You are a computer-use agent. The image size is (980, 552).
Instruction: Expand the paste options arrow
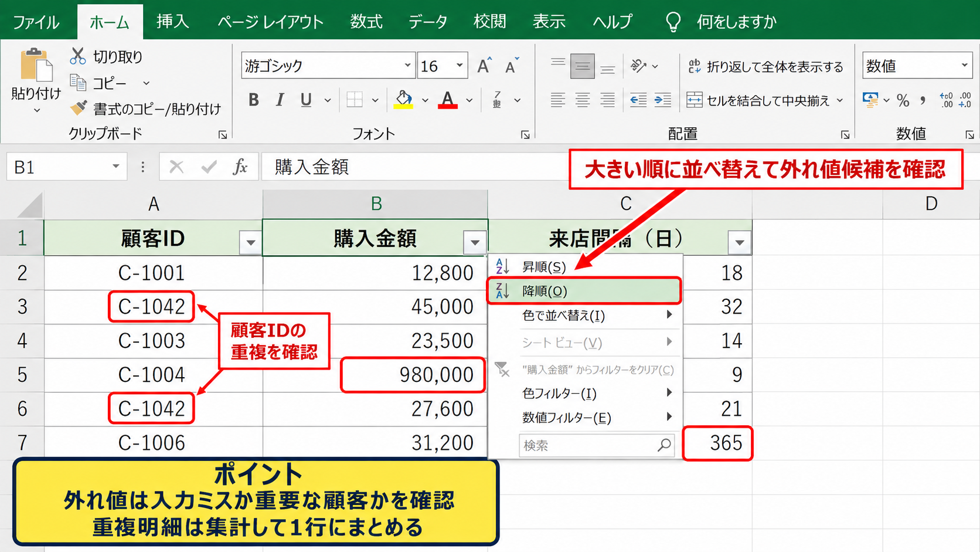36,110
